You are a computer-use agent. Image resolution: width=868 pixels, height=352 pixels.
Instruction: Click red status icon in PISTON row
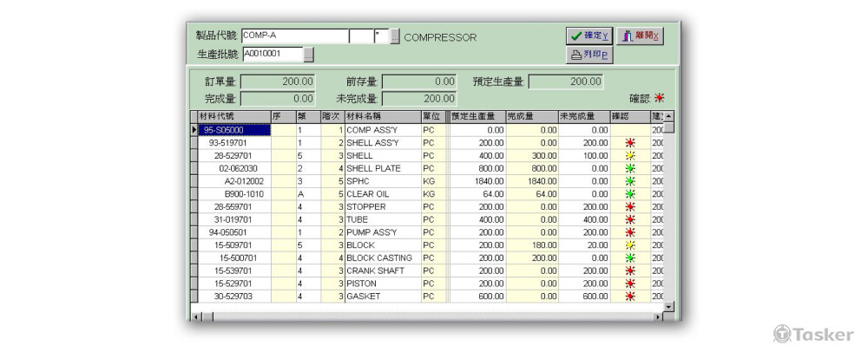coord(630,284)
